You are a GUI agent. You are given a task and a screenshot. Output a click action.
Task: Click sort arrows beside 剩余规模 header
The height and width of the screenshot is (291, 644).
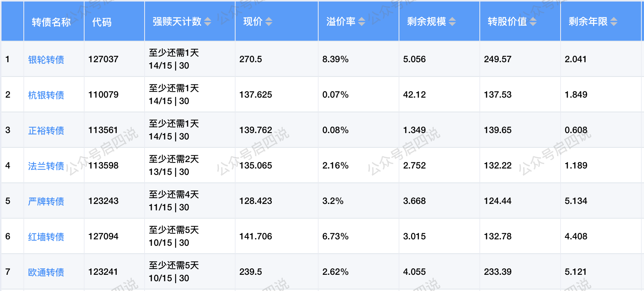coord(452,22)
